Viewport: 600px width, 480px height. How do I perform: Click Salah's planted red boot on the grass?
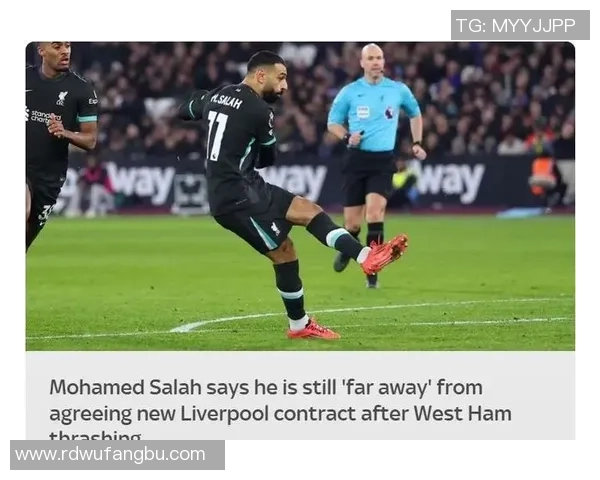point(313,330)
